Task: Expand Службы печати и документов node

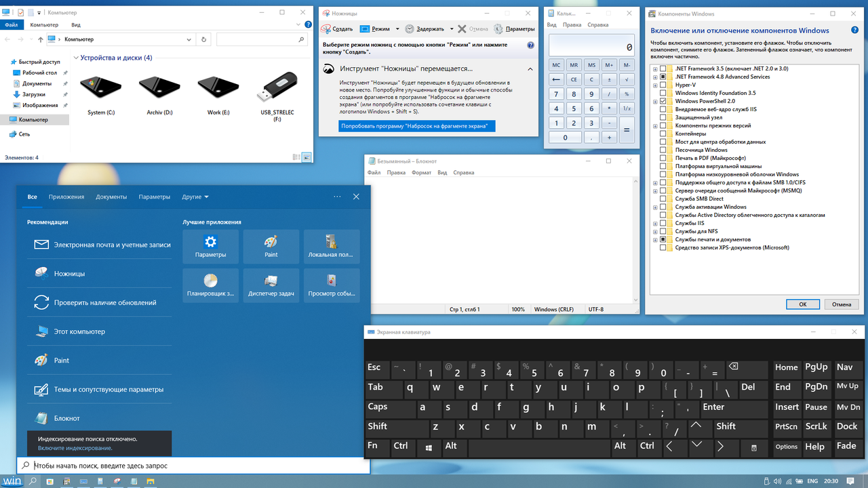Action: pyautogui.click(x=655, y=239)
